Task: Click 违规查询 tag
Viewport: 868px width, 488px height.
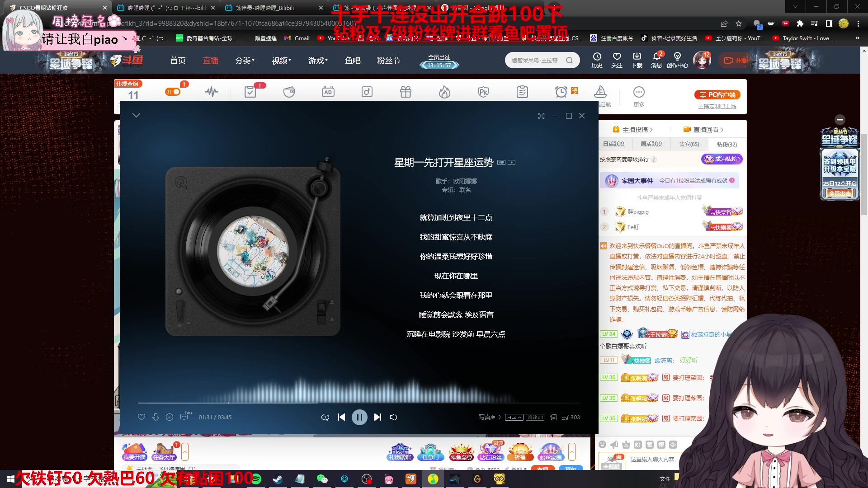Action: (x=127, y=84)
